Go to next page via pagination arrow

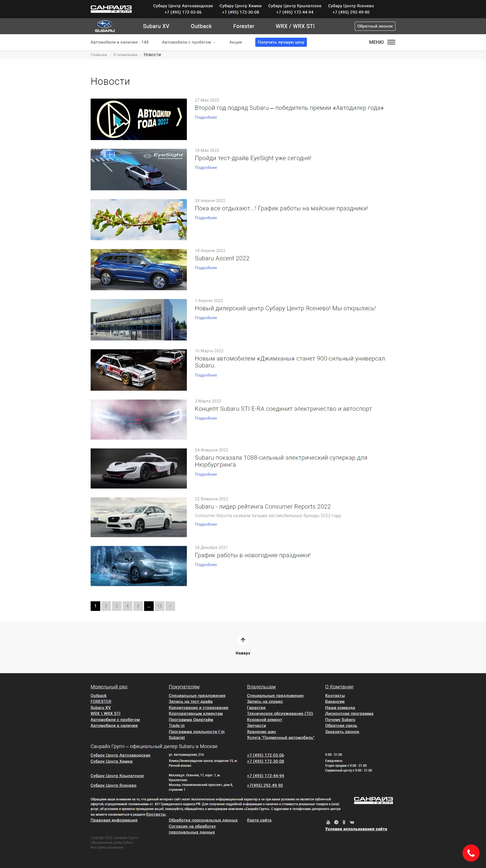click(170, 606)
